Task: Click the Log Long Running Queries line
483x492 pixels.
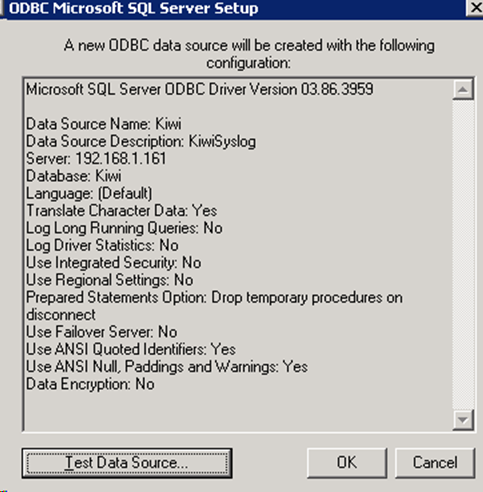Action: coord(124,228)
